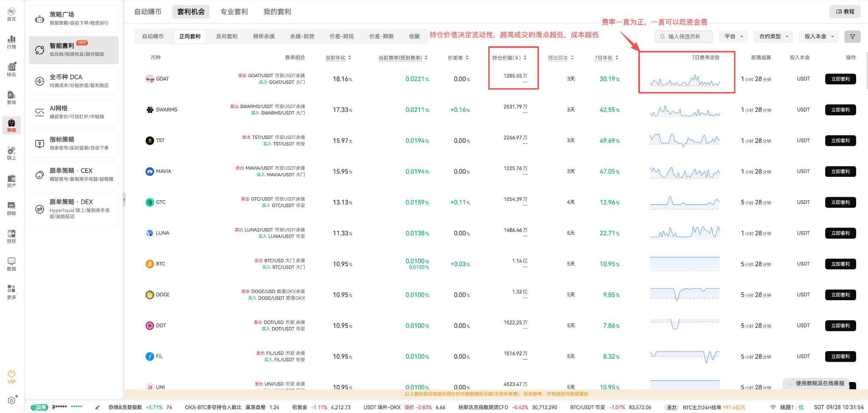This screenshot has width=868, height=413.
Task: Click the SWARMS coin icon
Action: [x=150, y=110]
